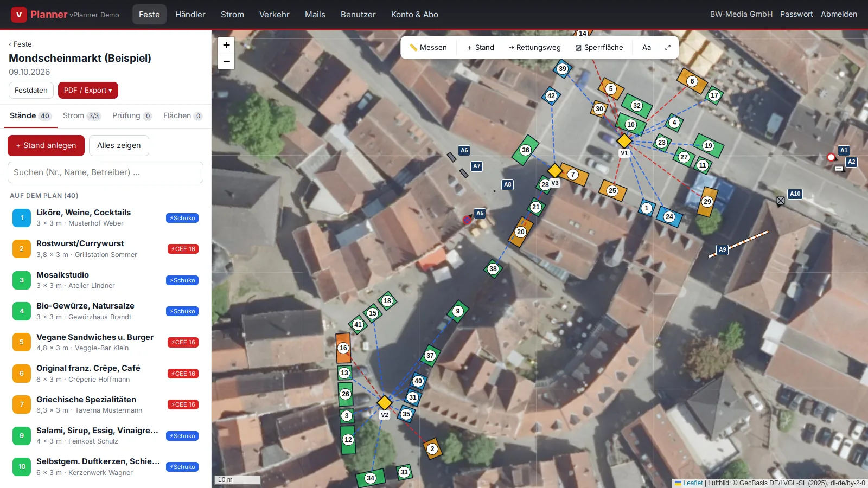Switch to the Strom tab in sidebar
The height and width of the screenshot is (488, 868).
click(81, 116)
